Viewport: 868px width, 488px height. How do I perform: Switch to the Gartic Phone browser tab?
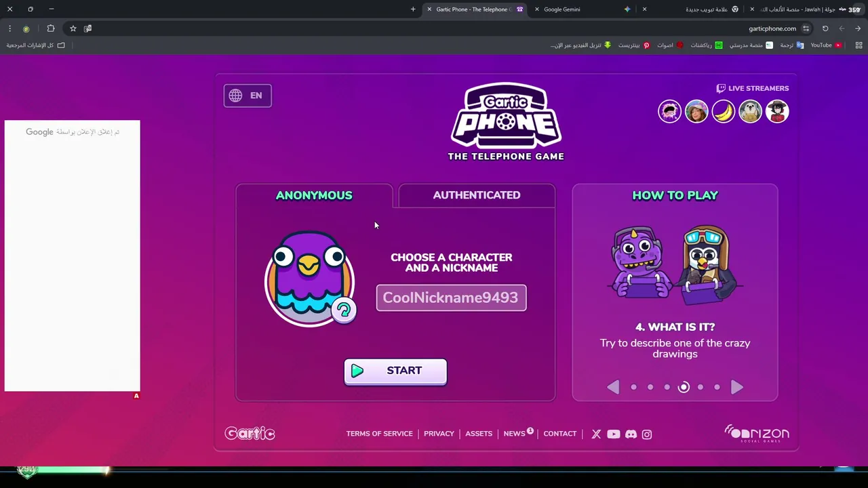point(475,9)
